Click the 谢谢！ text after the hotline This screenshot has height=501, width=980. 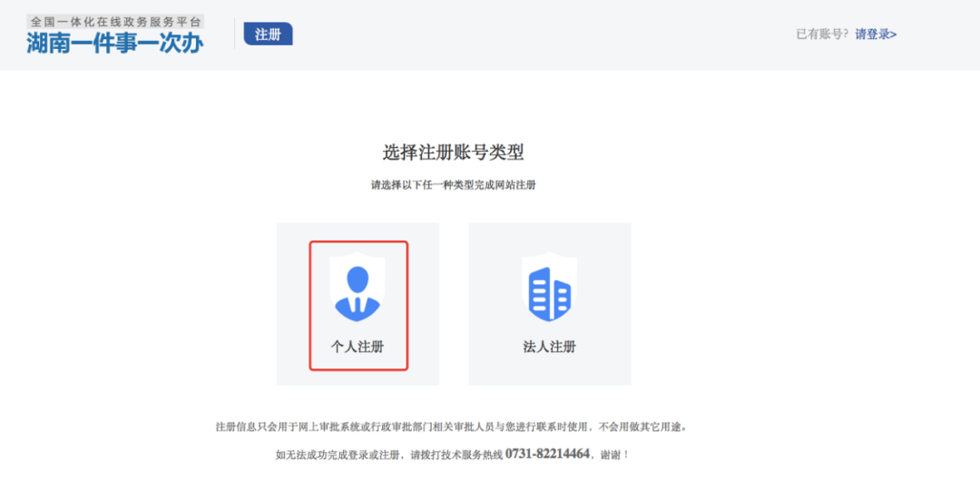click(x=615, y=456)
